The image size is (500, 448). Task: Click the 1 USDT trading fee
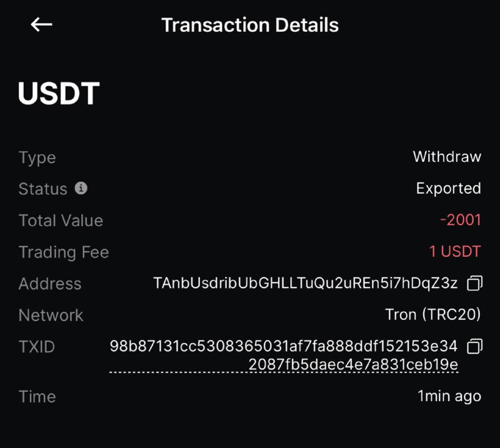[x=455, y=252]
